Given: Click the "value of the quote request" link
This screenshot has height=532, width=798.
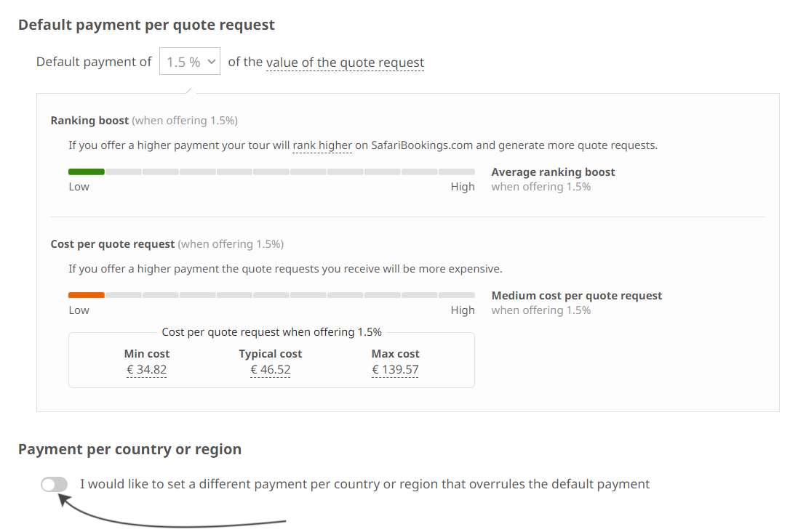Looking at the screenshot, I should click(x=345, y=63).
